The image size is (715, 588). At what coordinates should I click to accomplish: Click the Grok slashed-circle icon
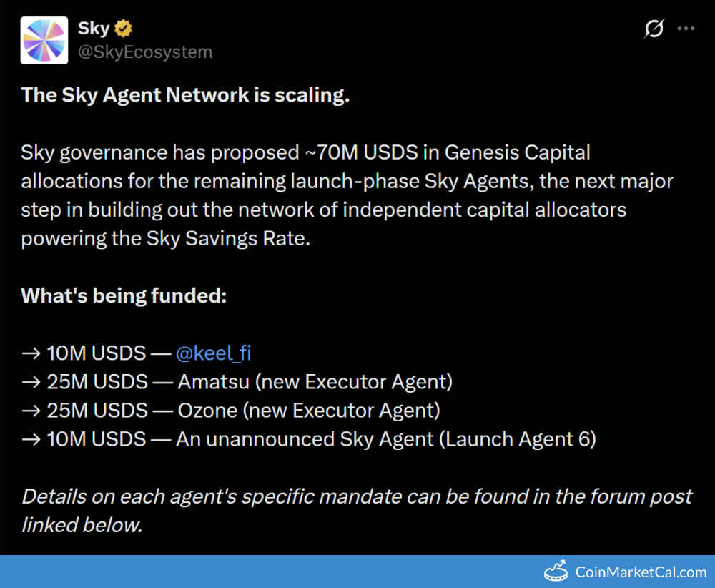654,29
